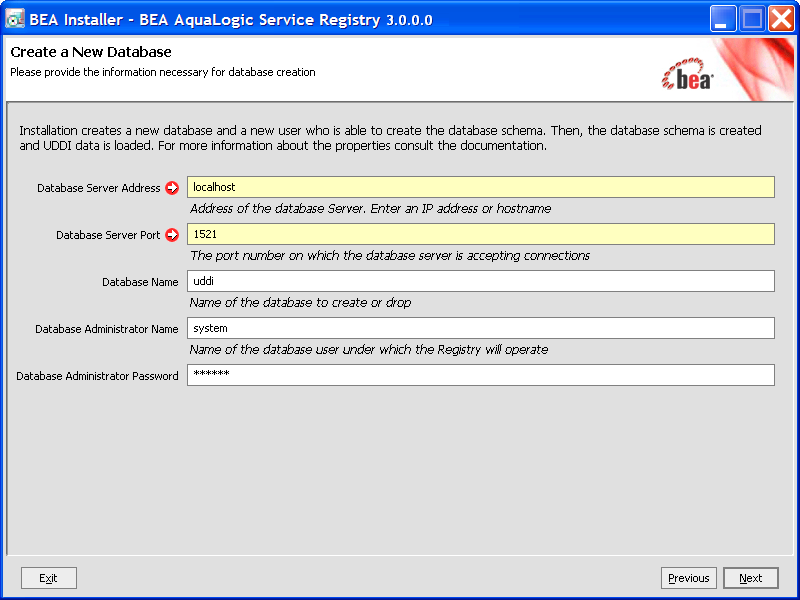Click the hint about port accepting connections
The width and height of the screenshot is (800, 600).
coord(390,256)
